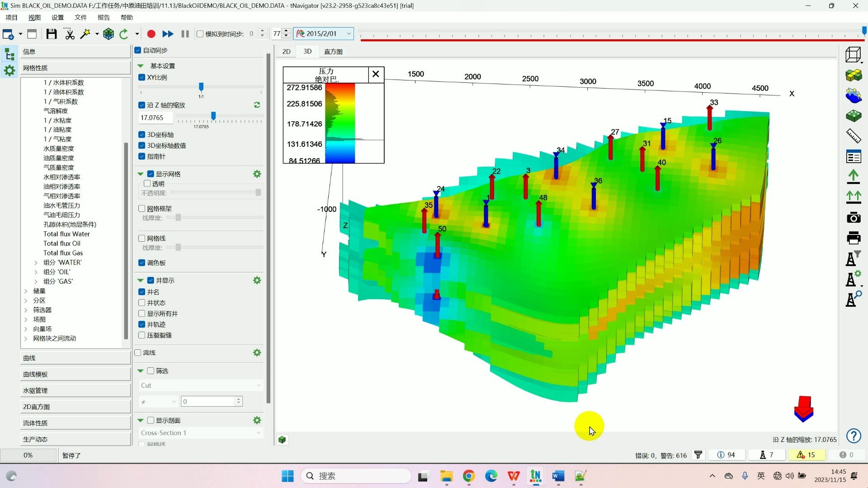
Task: Open the 报告 menu
Action: (104, 17)
